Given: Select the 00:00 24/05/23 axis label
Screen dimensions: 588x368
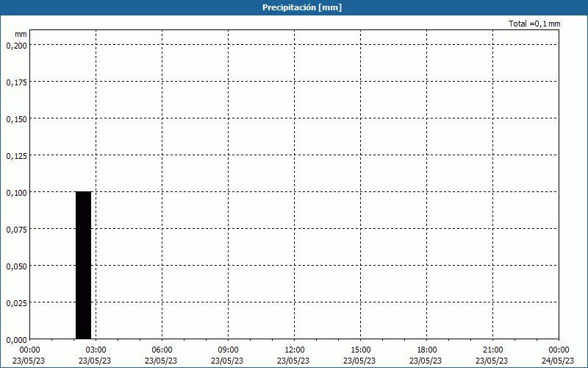Looking at the screenshot, I should (558, 355).
